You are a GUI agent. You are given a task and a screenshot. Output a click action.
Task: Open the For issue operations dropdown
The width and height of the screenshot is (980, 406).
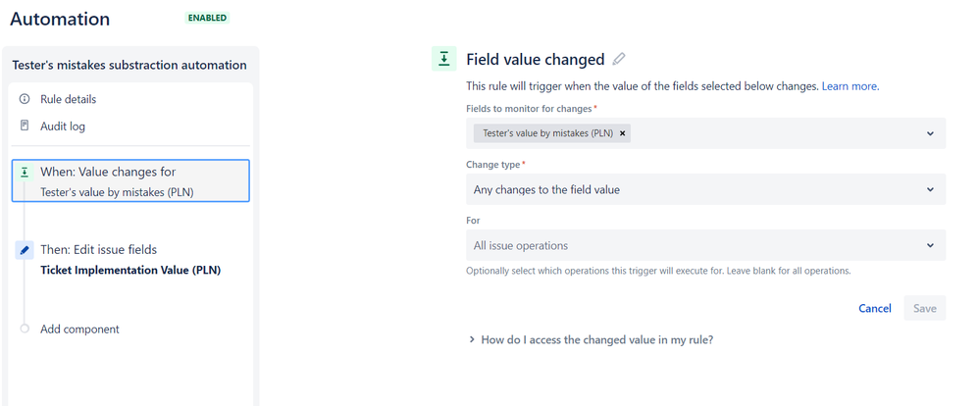(x=705, y=245)
